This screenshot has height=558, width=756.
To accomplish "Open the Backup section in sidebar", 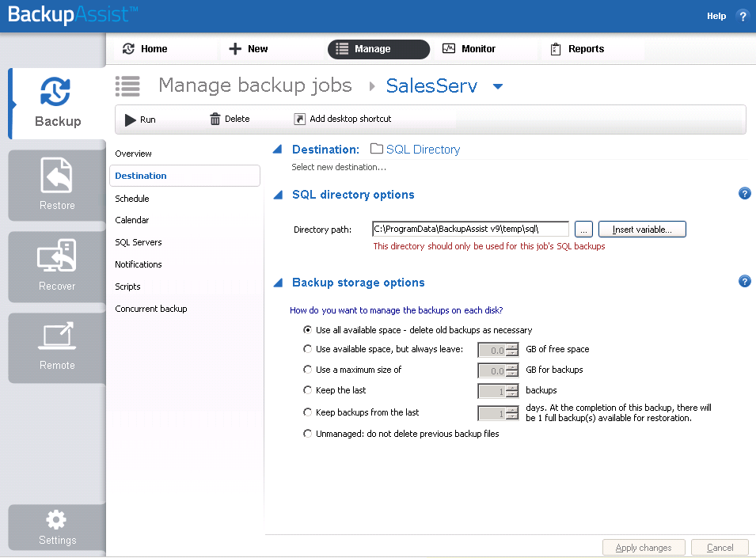I will pyautogui.click(x=57, y=103).
